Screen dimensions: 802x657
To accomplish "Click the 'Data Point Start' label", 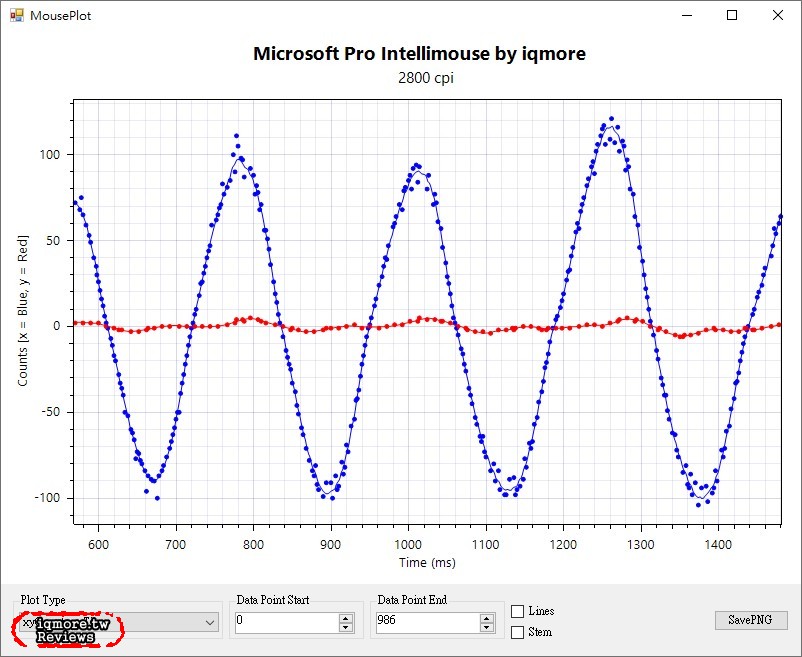I will coord(273,600).
